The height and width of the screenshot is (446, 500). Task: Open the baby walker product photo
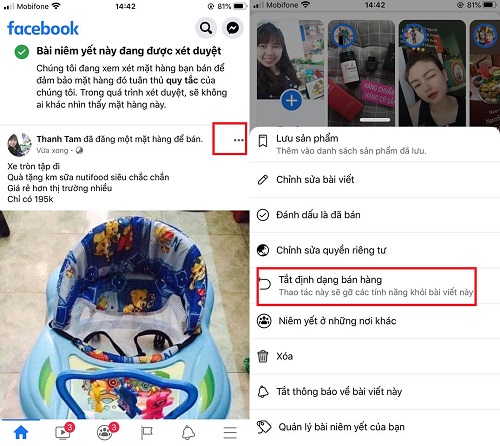[125, 314]
